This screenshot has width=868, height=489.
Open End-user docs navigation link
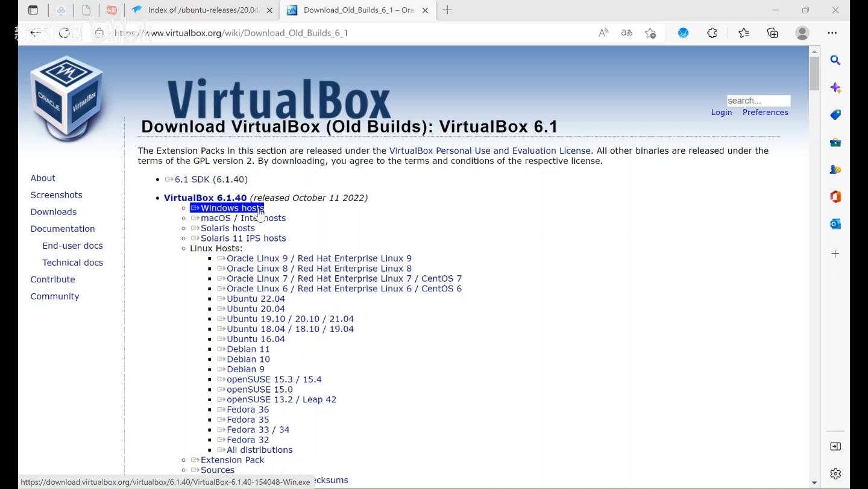[72, 246]
